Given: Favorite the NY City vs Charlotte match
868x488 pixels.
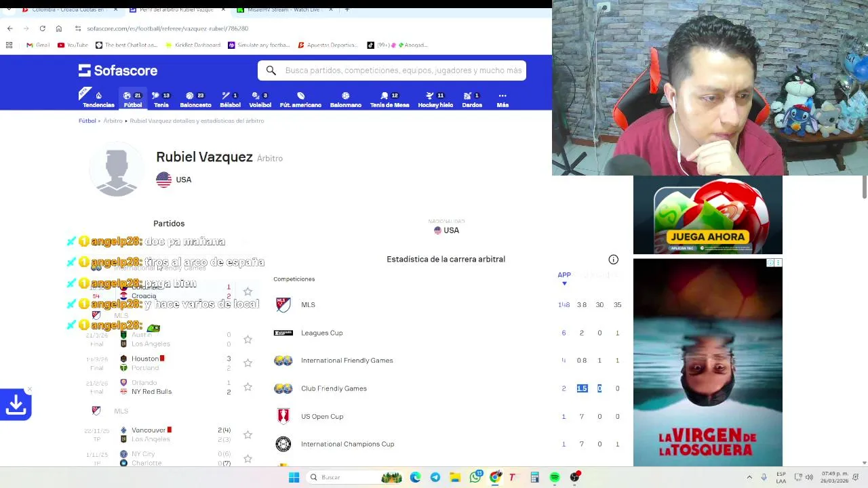Looking at the screenshot, I should tap(248, 458).
